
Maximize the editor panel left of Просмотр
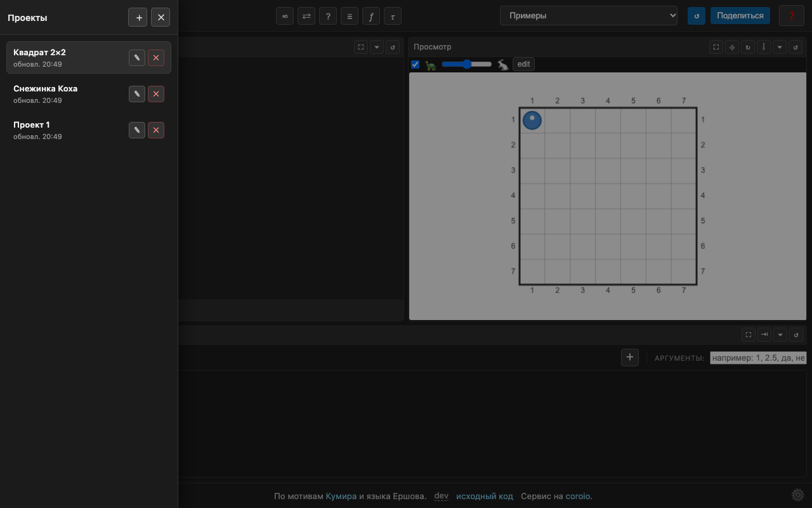click(361, 47)
